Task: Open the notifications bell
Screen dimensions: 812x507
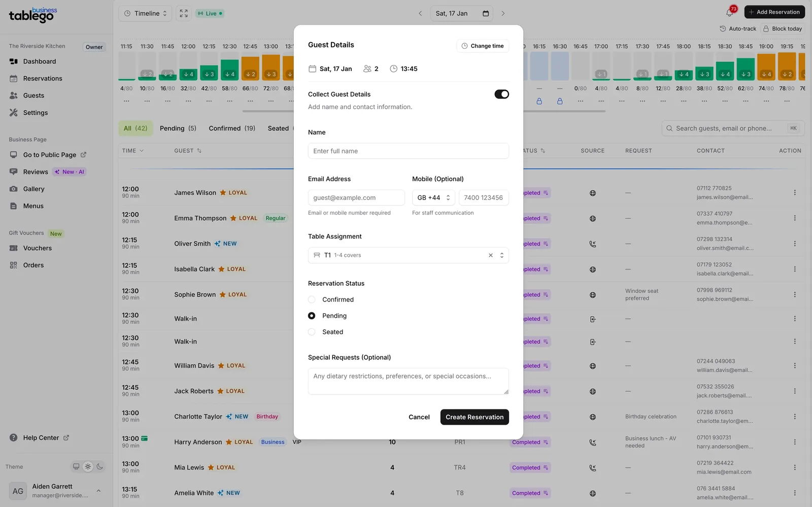Action: click(730, 13)
